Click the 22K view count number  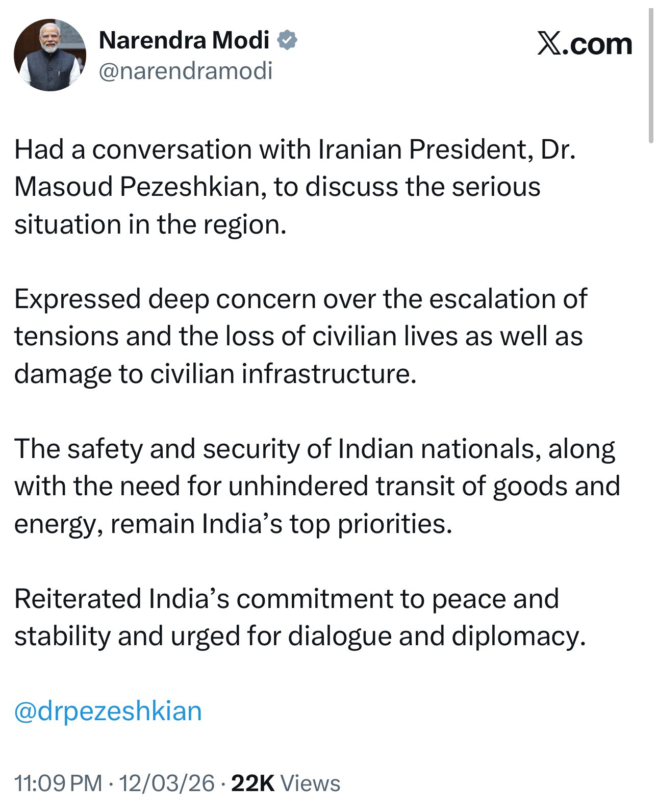[253, 783]
